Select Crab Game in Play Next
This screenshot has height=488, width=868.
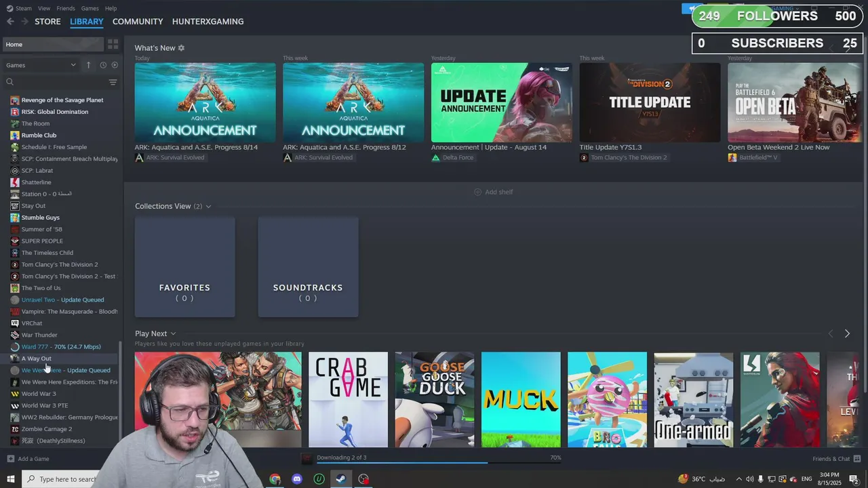(348, 399)
